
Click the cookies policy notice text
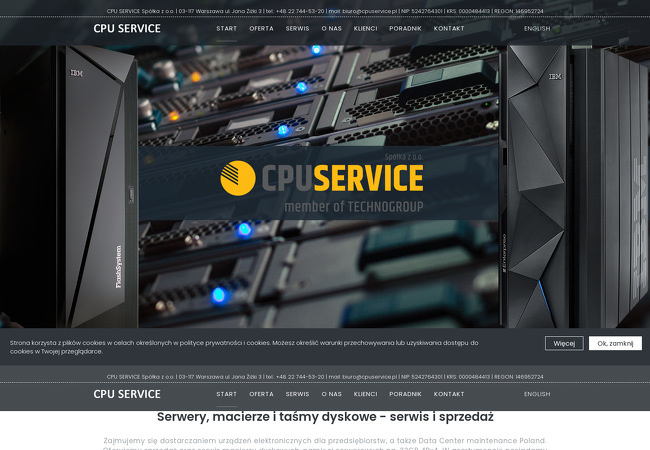coord(244,347)
